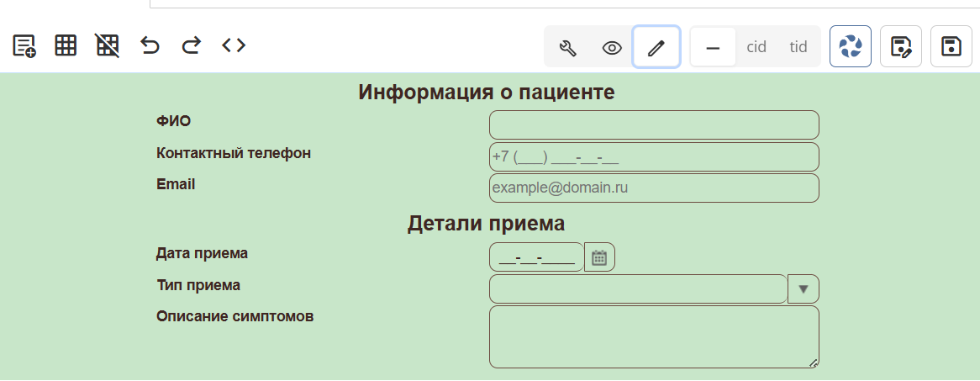
Task: Save the form with disk icon
Action: [951, 46]
